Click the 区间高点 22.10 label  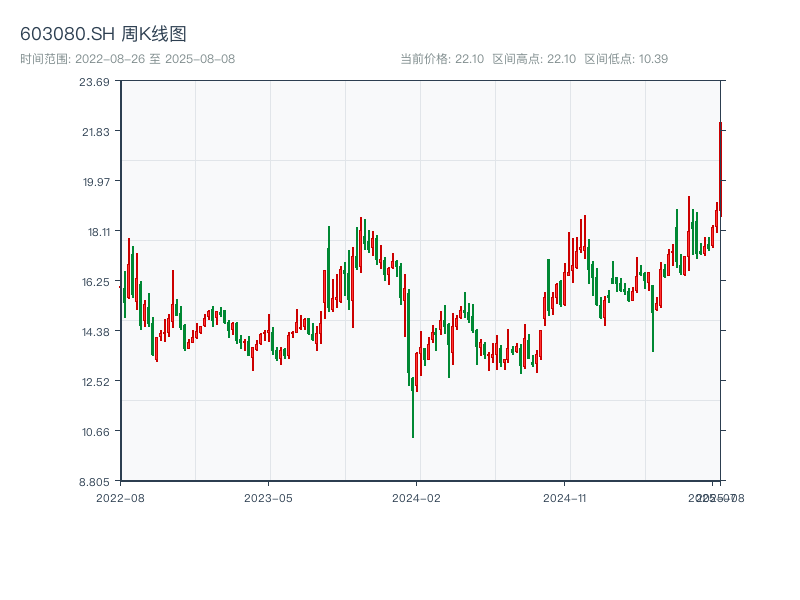coord(534,59)
